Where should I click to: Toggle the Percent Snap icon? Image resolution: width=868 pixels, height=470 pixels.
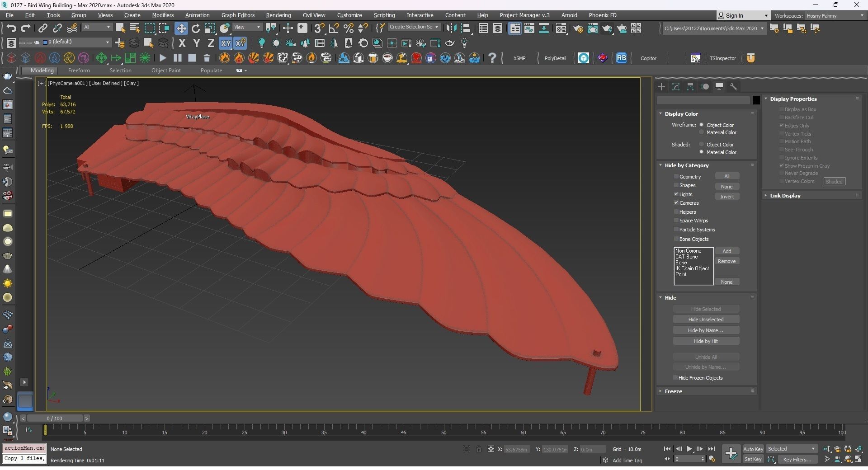349,28
